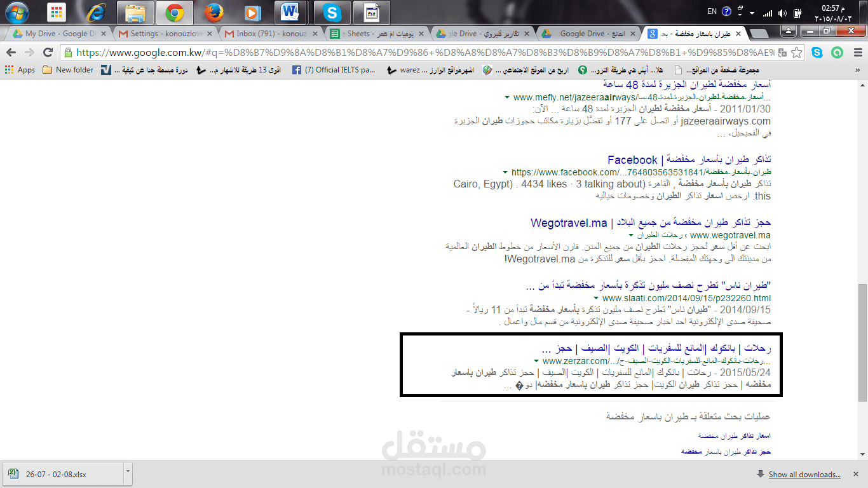Click the blue help tray icon
The height and width of the screenshot is (488, 868).
click(x=726, y=11)
